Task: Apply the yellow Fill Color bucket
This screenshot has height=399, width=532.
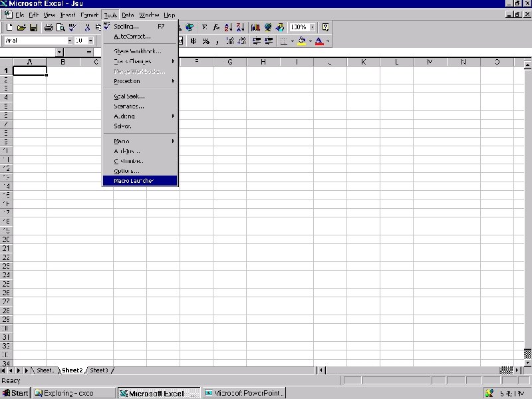Action: [302, 41]
